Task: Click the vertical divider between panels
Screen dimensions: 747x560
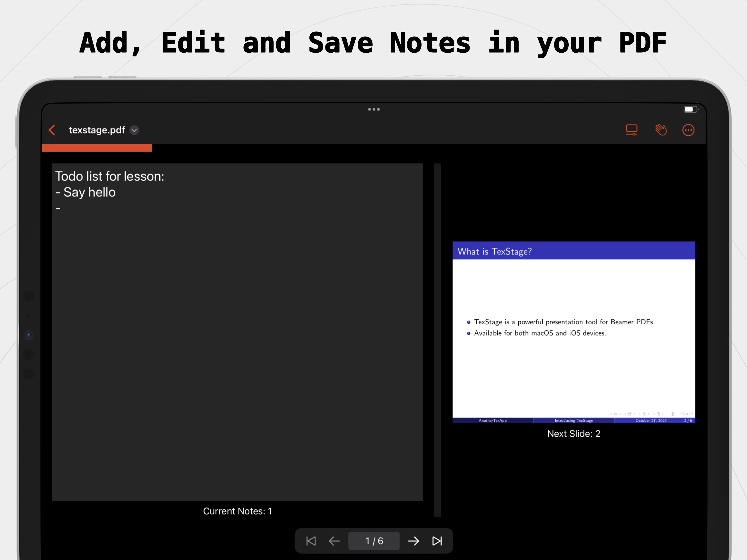Action: (x=437, y=340)
